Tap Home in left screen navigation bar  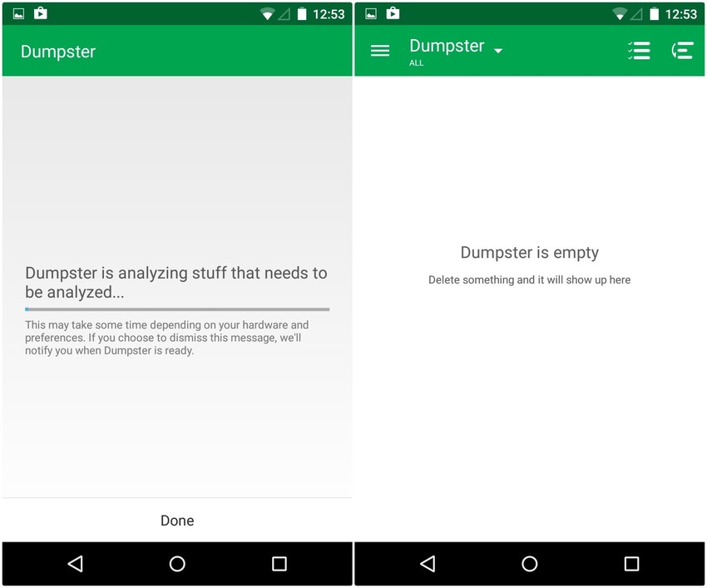(177, 564)
